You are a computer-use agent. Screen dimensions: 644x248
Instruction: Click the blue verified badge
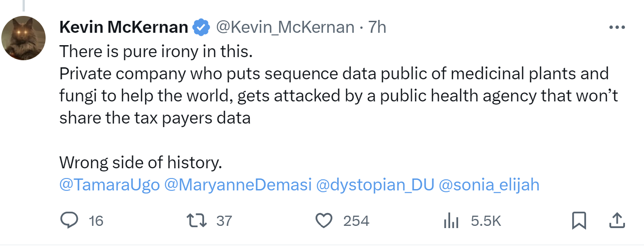(x=201, y=27)
